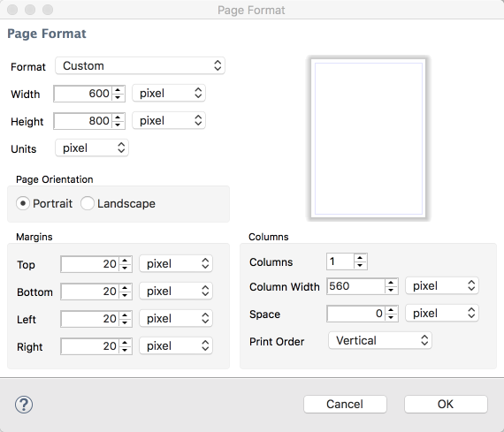Increase Space value with stepper up arrow
The height and width of the screenshot is (432, 504).
(391, 309)
